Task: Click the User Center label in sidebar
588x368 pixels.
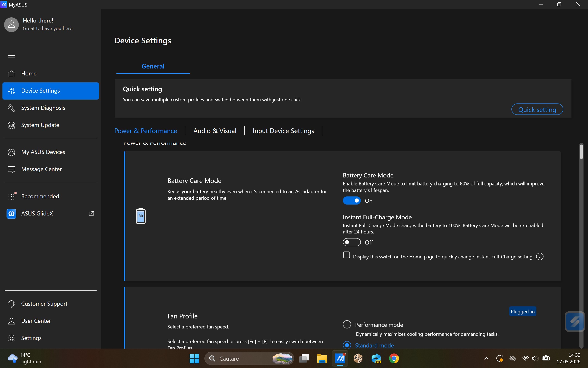Action: pyautogui.click(x=36, y=321)
